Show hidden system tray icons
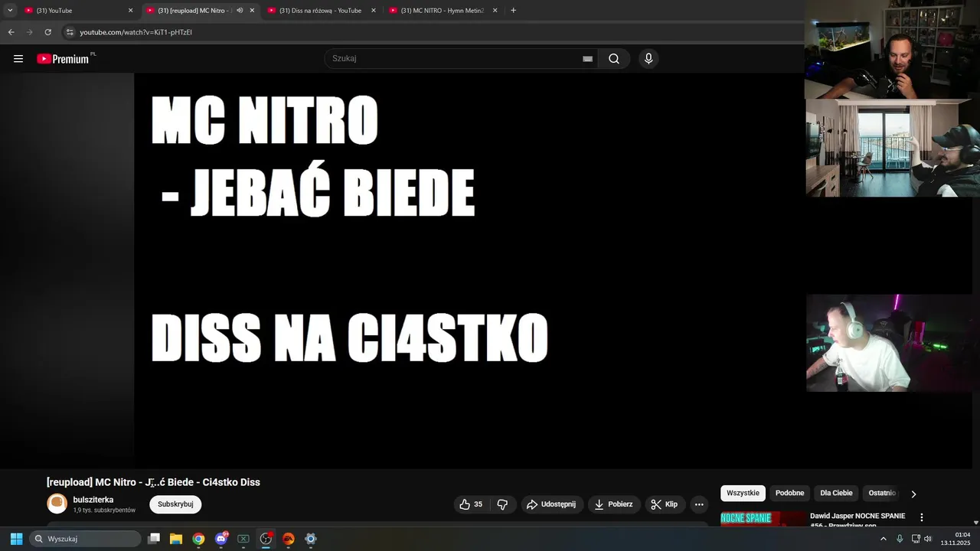 point(884,539)
